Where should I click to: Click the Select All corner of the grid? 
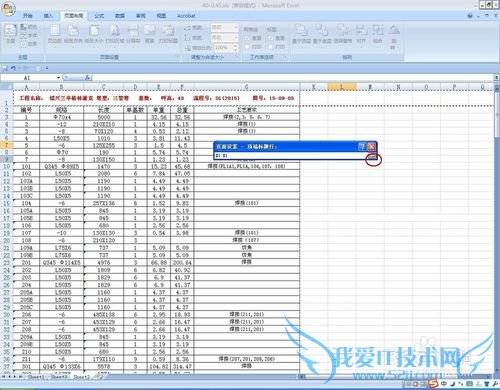point(6,87)
